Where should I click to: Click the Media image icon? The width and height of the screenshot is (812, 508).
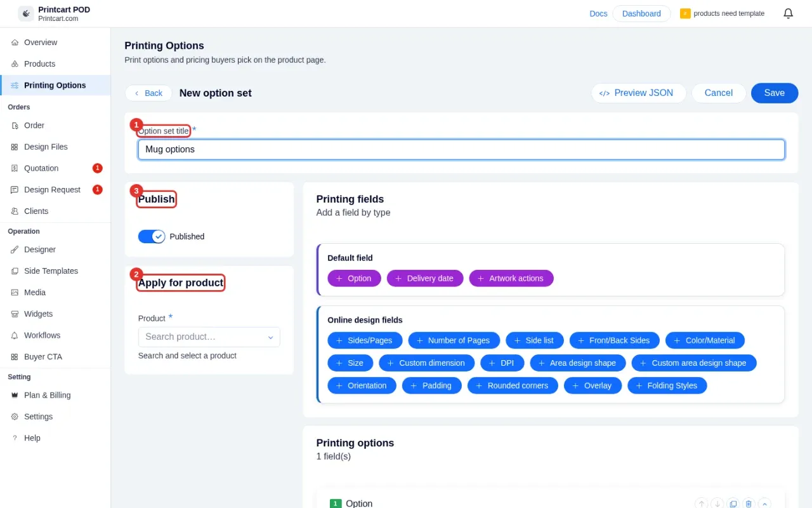click(15, 293)
